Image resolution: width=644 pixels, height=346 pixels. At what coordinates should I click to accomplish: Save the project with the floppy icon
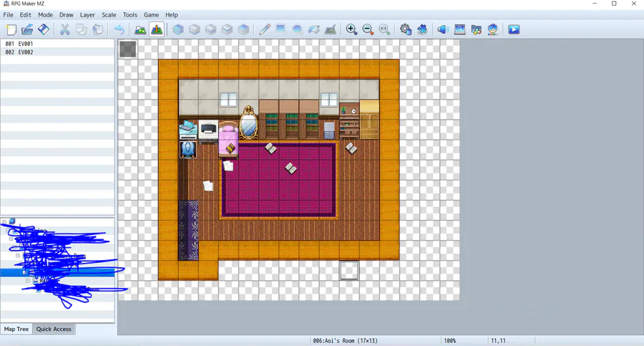click(44, 29)
